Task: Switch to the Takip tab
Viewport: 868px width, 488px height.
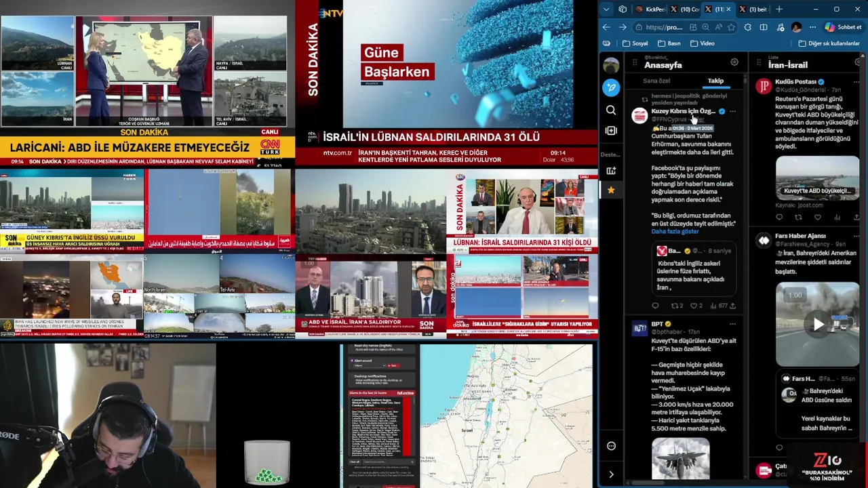Action: point(716,81)
